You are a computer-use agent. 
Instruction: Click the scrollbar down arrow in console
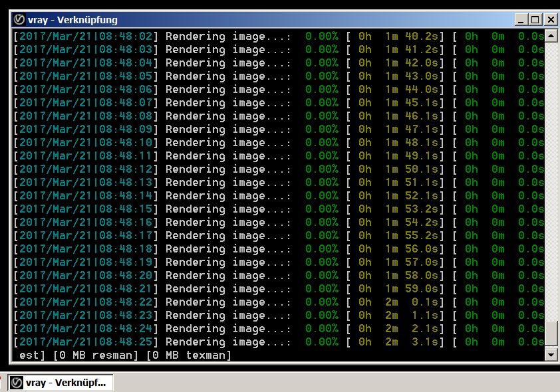point(551,355)
